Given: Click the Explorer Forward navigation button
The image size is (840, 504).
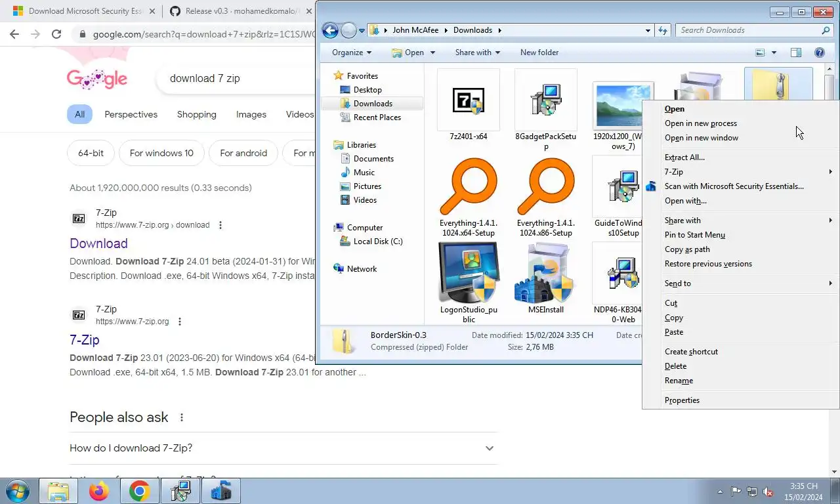Looking at the screenshot, I should pos(348,30).
